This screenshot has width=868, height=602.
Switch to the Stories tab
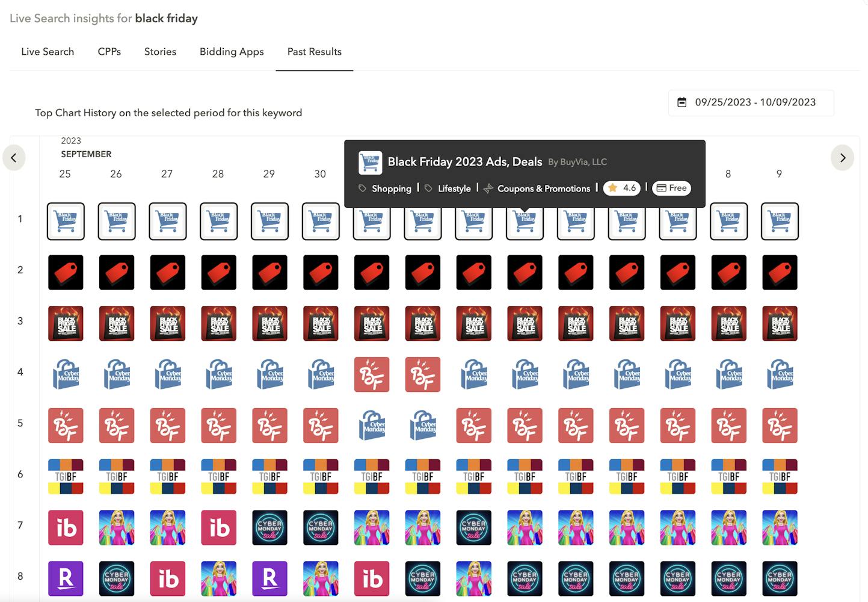click(x=160, y=52)
